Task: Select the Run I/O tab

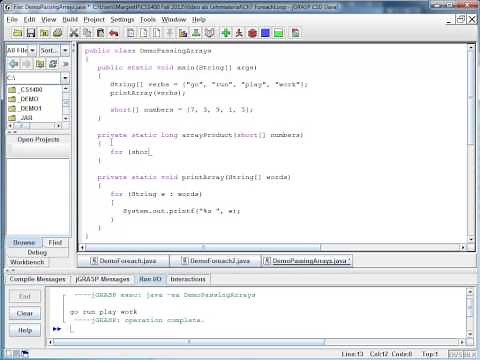Action: tap(150, 279)
